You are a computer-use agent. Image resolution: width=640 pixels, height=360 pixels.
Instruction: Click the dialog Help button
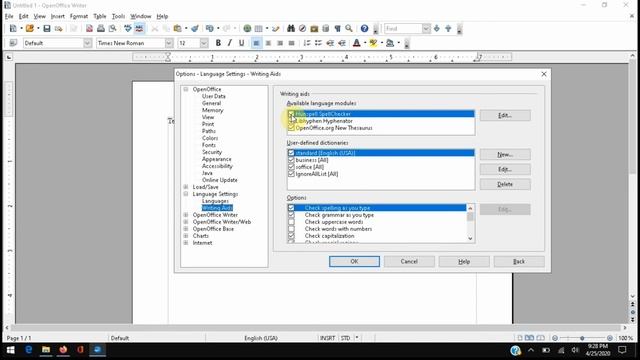tap(464, 262)
